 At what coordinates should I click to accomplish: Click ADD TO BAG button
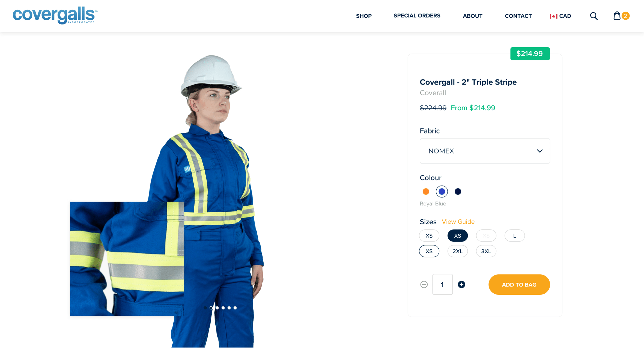click(519, 284)
